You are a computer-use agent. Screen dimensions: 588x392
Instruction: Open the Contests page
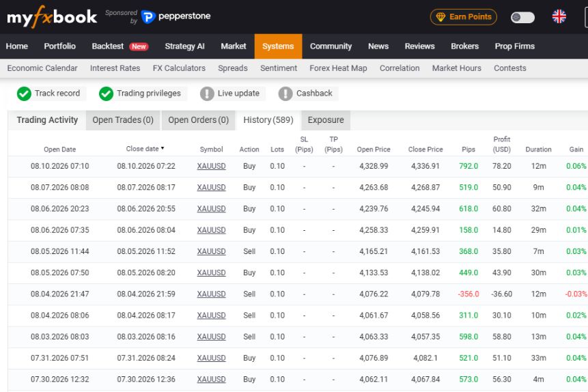click(509, 68)
